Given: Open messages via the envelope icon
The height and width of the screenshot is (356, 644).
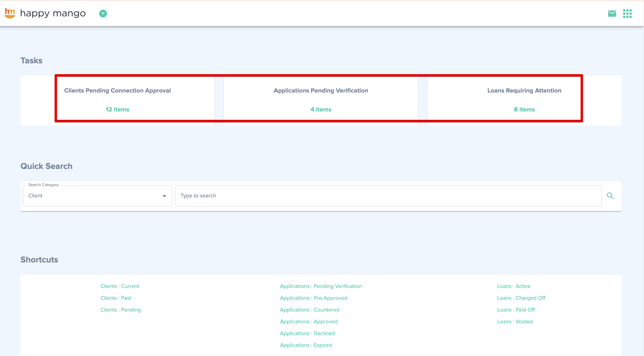Looking at the screenshot, I should 612,14.
